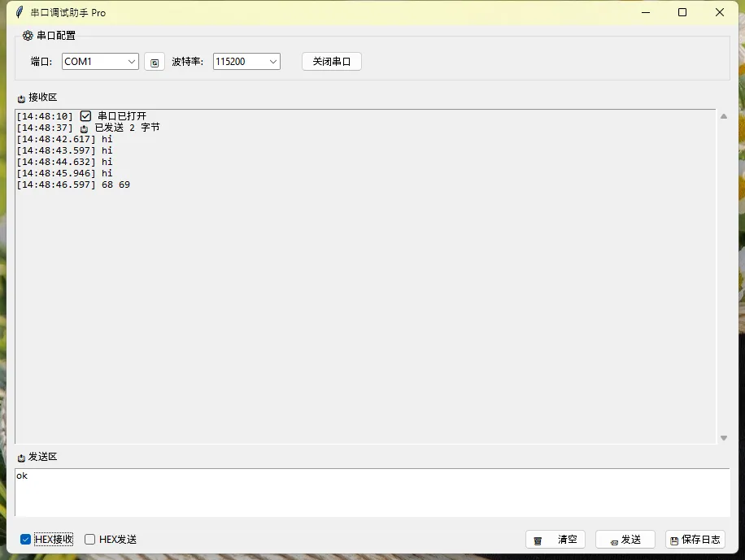The width and height of the screenshot is (745, 560).
Task: Click the 关闭串口 button
Action: pyautogui.click(x=332, y=61)
